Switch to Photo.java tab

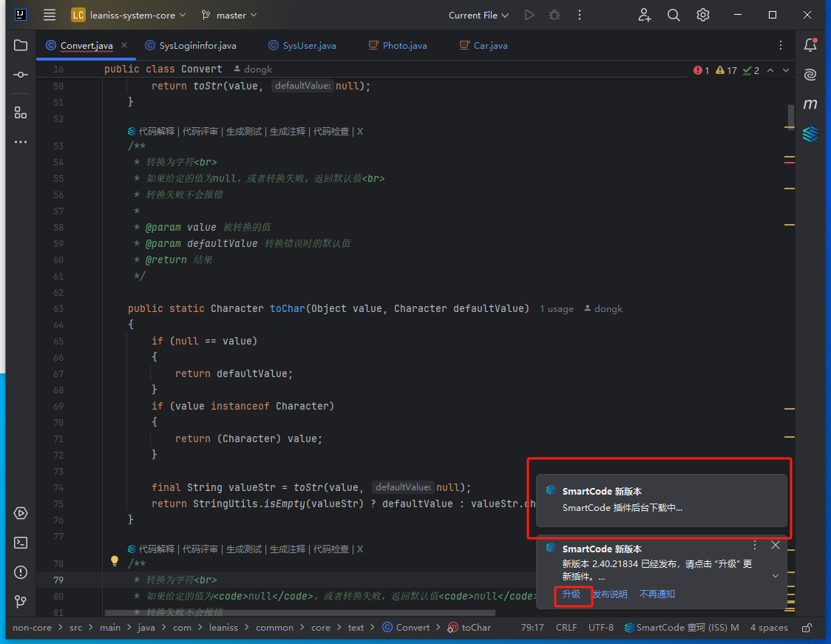[x=398, y=46]
